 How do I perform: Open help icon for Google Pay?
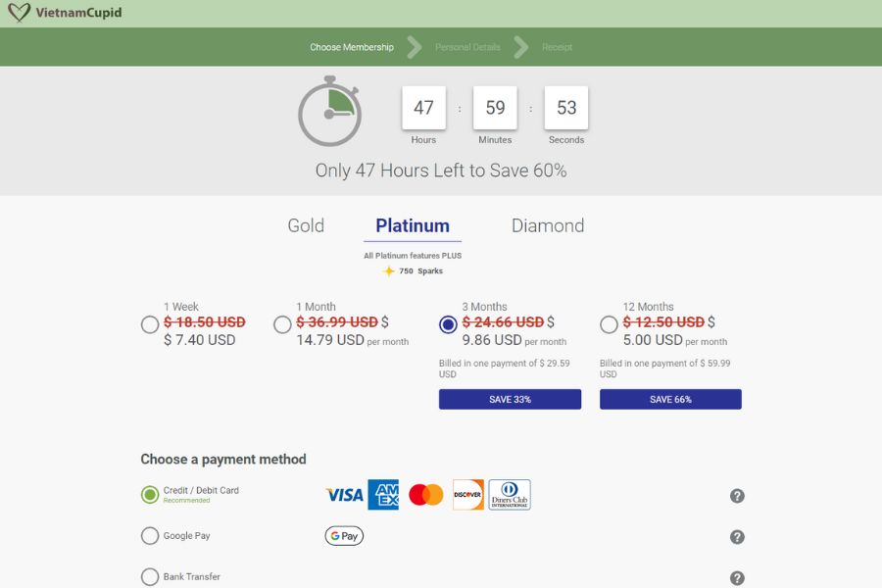pos(737,537)
